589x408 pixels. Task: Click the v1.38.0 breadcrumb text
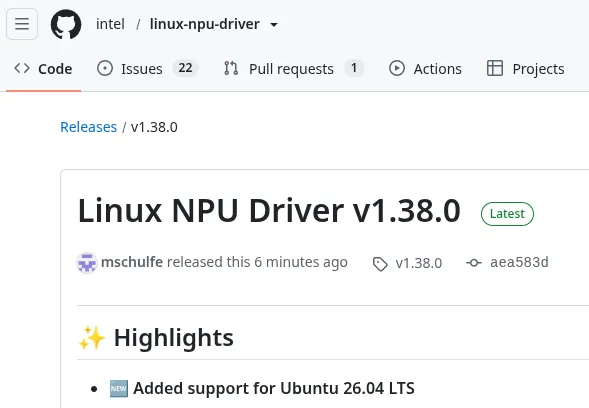coord(154,127)
